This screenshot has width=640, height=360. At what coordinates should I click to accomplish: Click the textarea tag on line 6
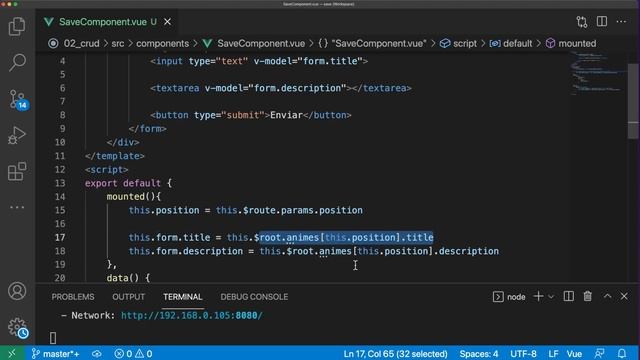[x=281, y=88]
